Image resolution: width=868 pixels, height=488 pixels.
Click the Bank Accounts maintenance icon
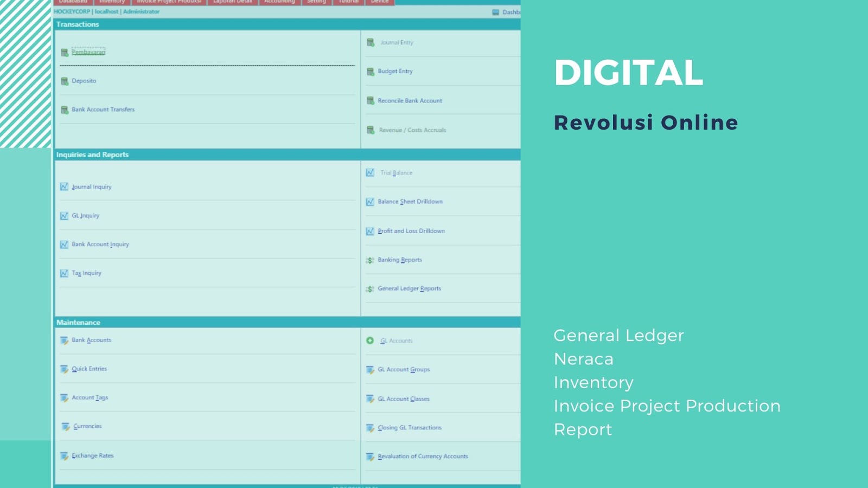click(x=65, y=341)
